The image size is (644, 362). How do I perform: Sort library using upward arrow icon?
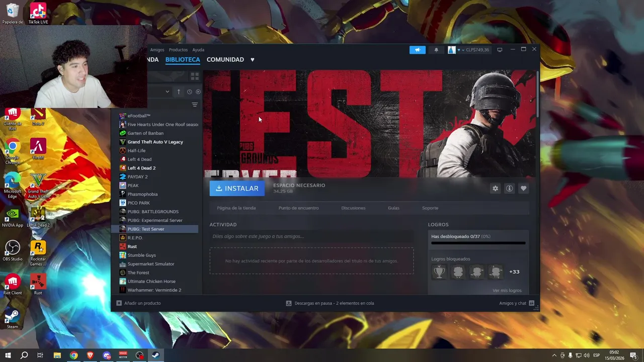click(x=178, y=92)
